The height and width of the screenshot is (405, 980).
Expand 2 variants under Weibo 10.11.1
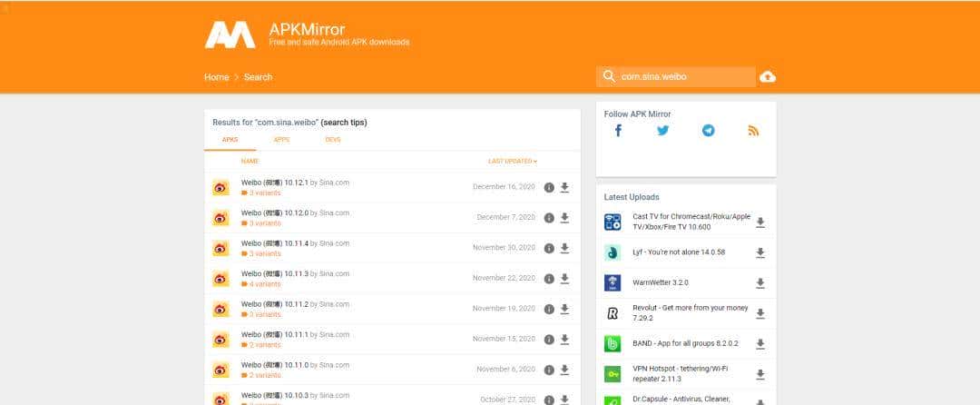tap(260, 345)
